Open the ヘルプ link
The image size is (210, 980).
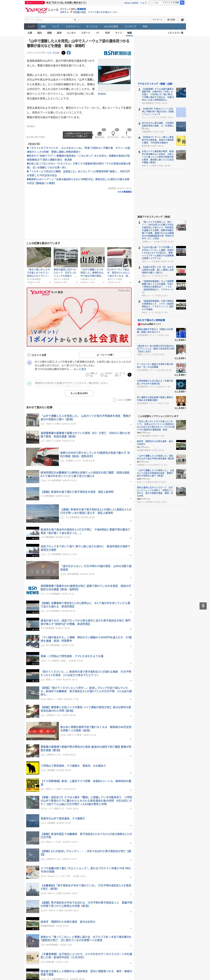[x=143, y=3]
